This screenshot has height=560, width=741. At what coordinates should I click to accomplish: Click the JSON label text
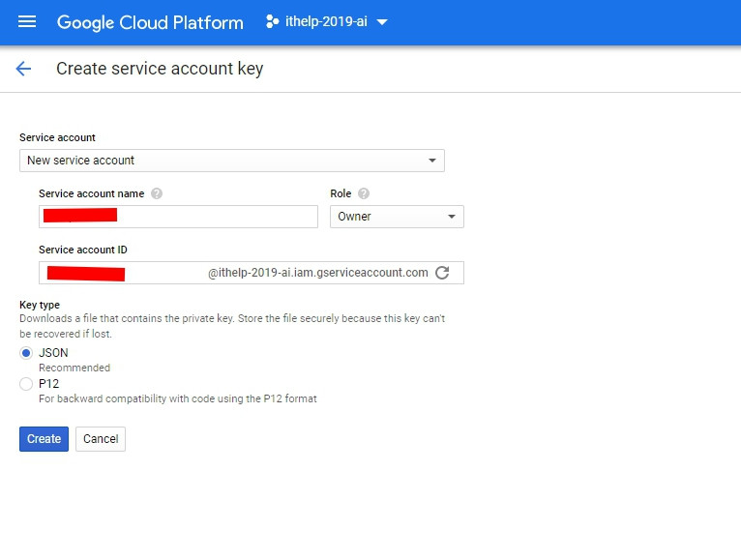tap(53, 353)
